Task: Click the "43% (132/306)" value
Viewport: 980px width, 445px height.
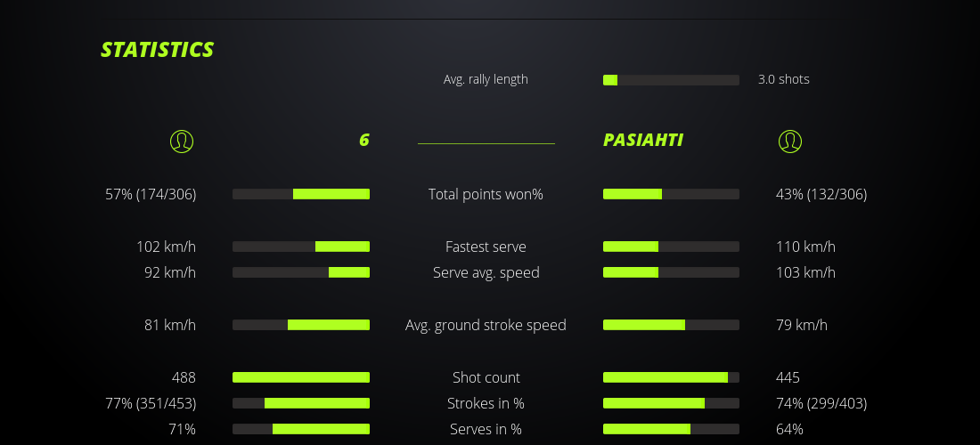Action: pos(821,194)
